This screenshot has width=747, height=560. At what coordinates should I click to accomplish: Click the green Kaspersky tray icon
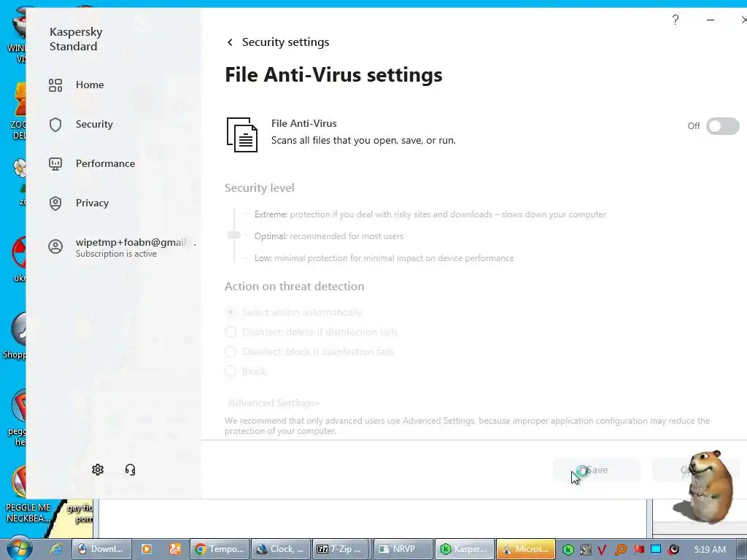click(568, 550)
